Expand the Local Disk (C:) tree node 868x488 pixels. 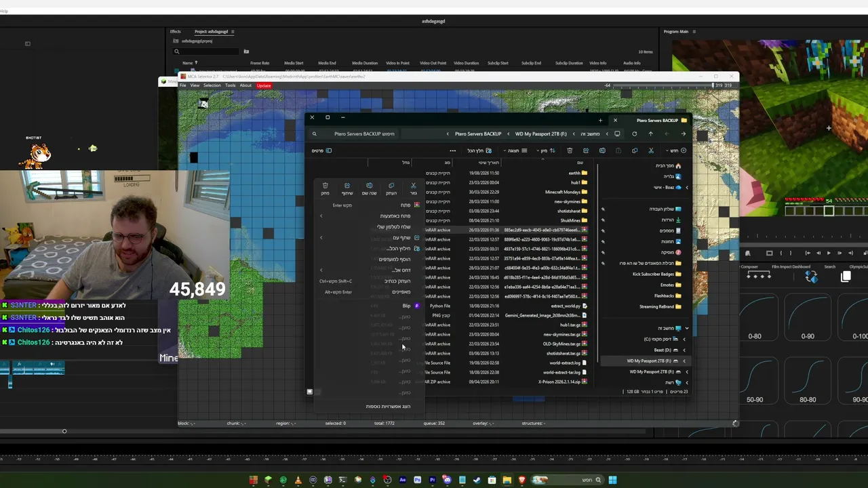pos(684,339)
